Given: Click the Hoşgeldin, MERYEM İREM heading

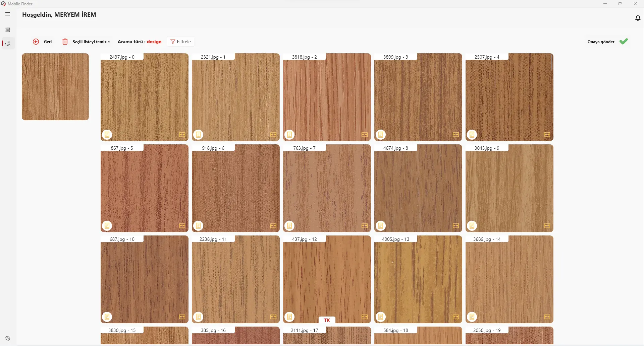Looking at the screenshot, I should (59, 15).
